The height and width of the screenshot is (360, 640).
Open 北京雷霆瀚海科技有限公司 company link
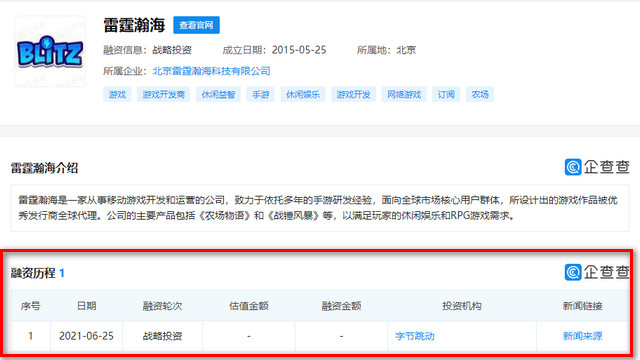pos(211,71)
